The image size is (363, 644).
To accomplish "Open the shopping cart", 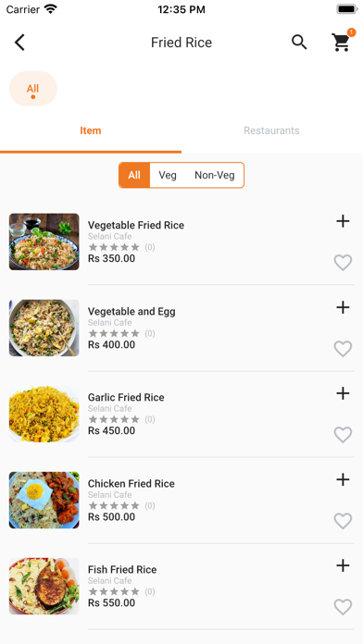I will (342, 42).
